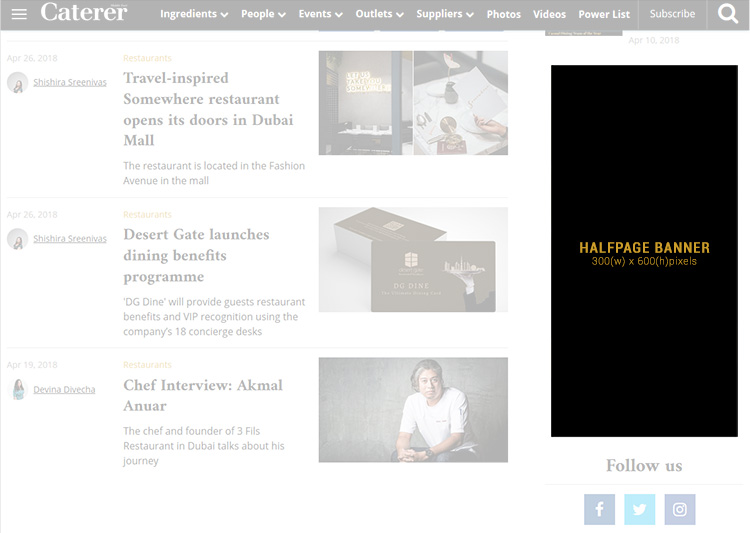
Task: Open the Instagram follow icon
Action: click(x=680, y=510)
